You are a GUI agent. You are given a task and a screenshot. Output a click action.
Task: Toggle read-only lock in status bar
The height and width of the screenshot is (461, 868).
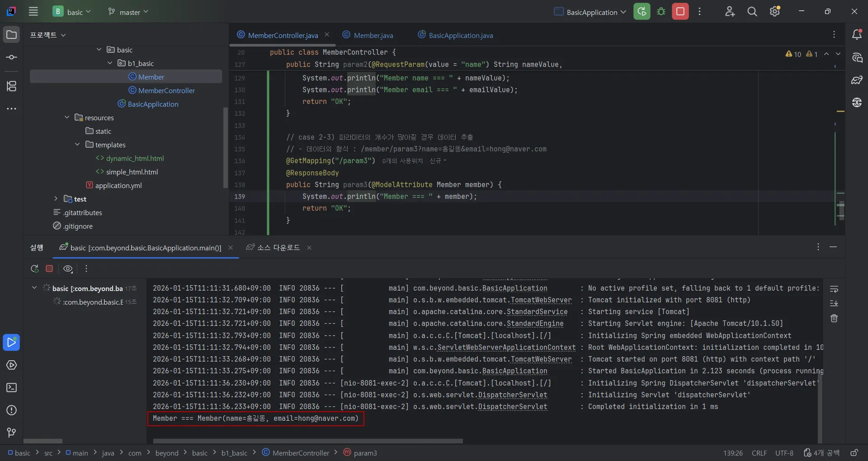point(854,453)
